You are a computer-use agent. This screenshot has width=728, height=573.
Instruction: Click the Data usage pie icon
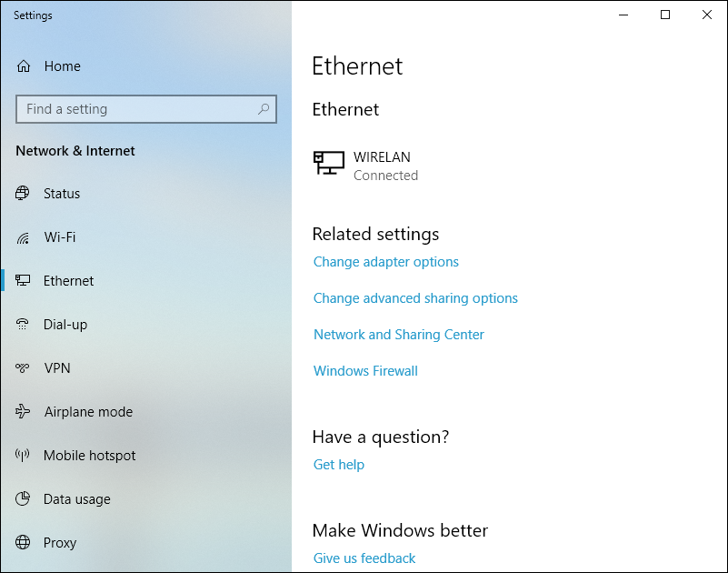pyautogui.click(x=23, y=498)
